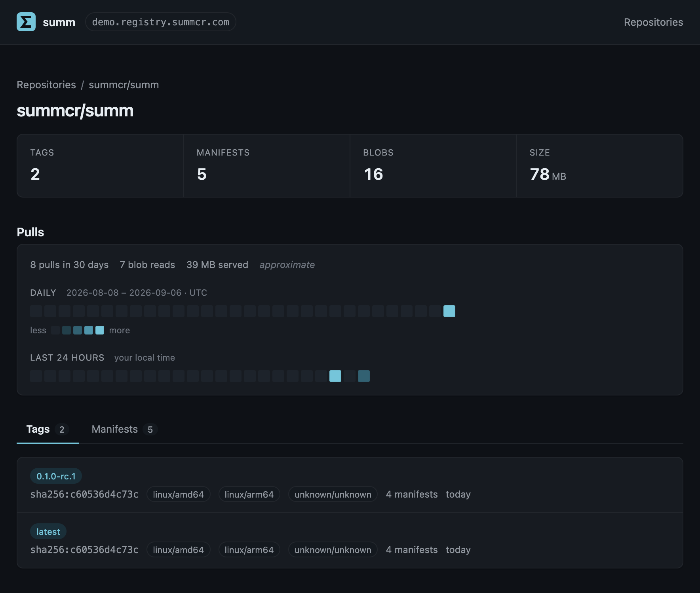Click summcr/summ in the breadcrumb

coord(124,85)
